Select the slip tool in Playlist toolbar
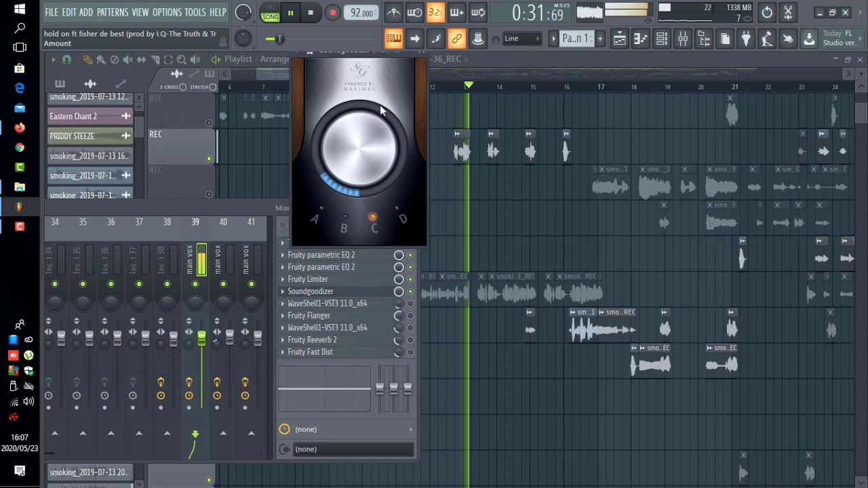The height and width of the screenshot is (488, 868). coord(141,60)
